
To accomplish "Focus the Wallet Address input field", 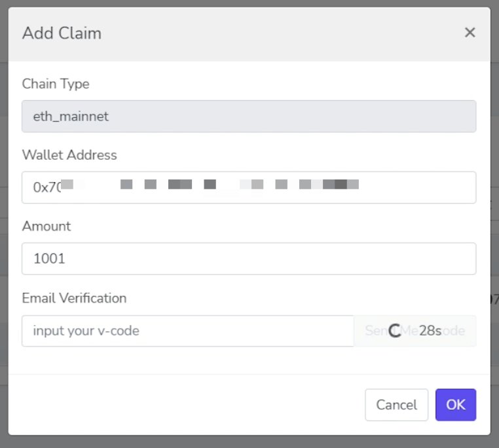I will pyautogui.click(x=249, y=187).
